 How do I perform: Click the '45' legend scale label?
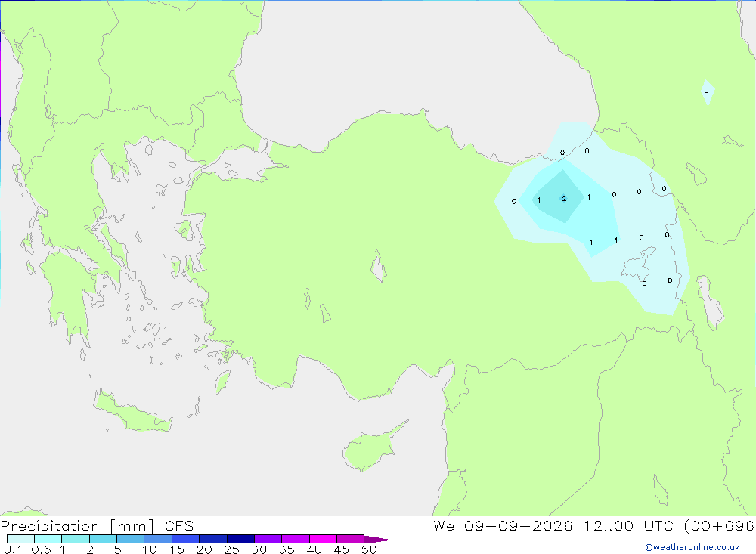pos(342,549)
